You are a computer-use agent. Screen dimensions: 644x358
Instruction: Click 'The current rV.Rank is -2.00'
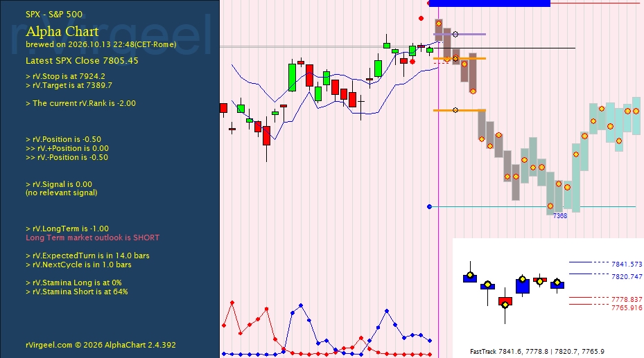click(80, 103)
